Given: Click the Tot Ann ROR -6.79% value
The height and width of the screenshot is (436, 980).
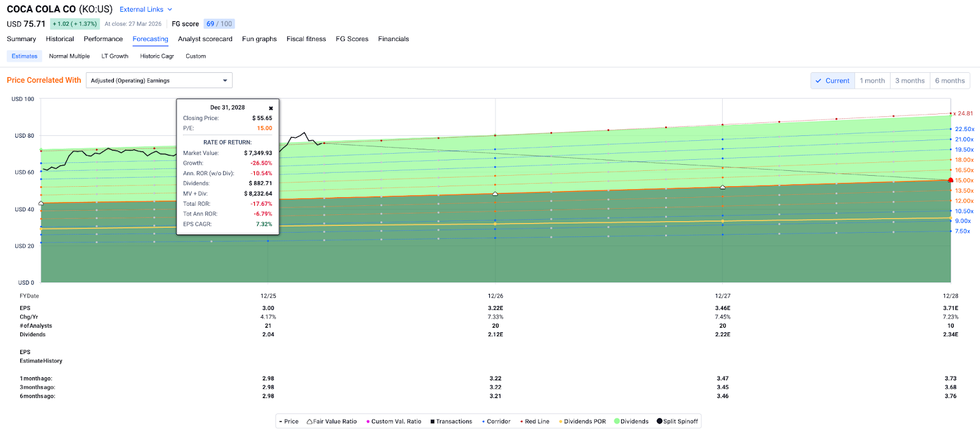Looking at the screenshot, I should tap(263, 214).
